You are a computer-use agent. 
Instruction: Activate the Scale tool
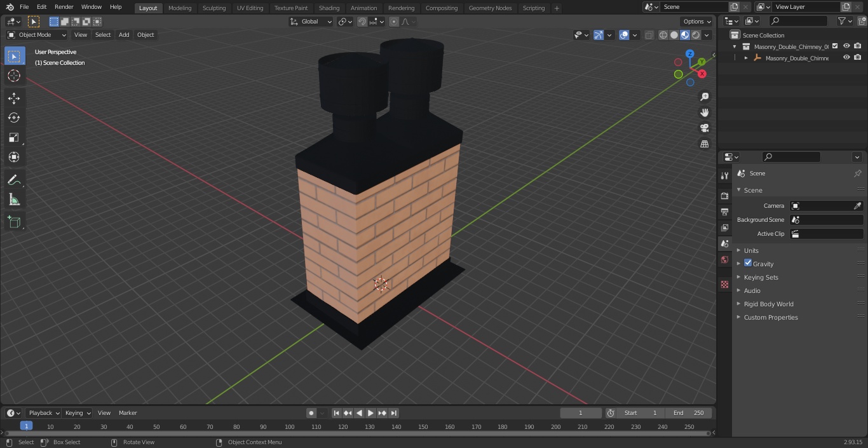point(14,137)
